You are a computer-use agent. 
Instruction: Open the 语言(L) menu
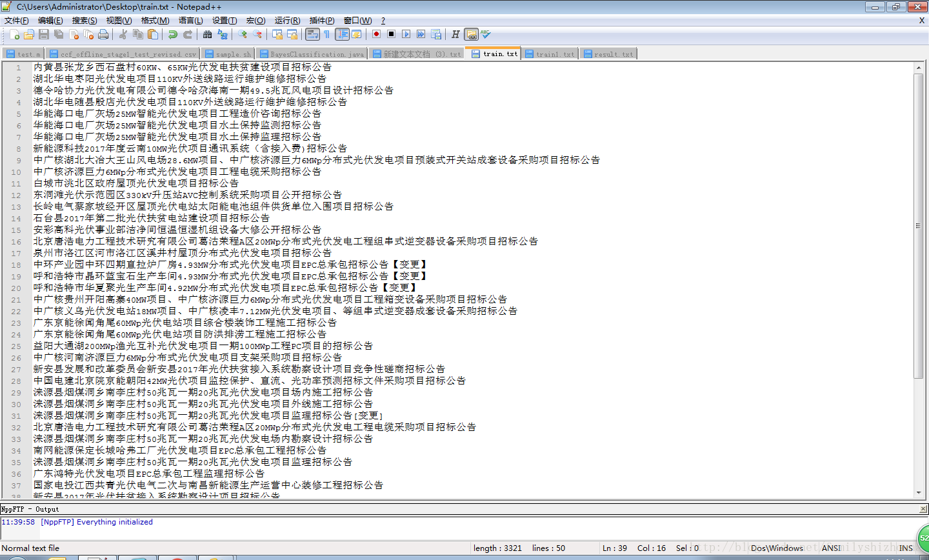[190, 21]
